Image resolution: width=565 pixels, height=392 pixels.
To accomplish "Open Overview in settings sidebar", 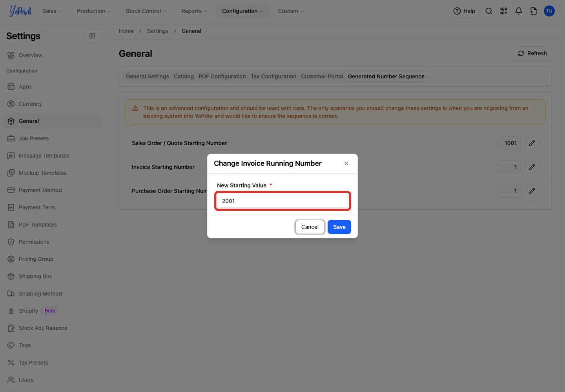I will point(53,55).
